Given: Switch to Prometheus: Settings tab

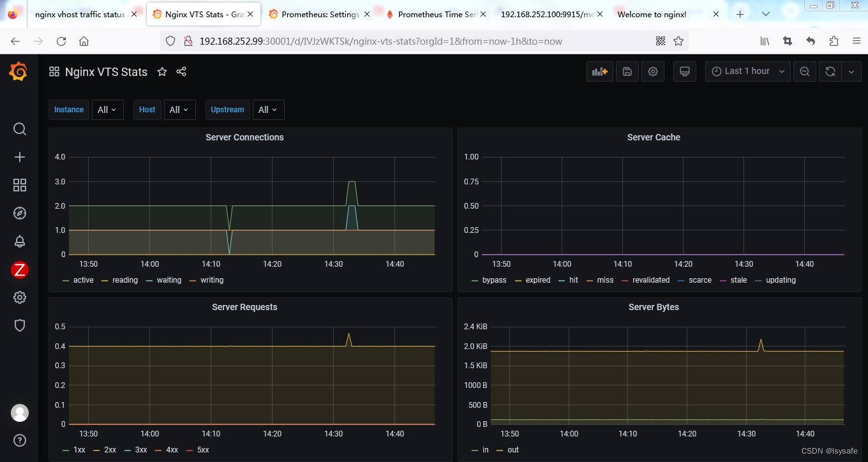Looking at the screenshot, I should (320, 14).
